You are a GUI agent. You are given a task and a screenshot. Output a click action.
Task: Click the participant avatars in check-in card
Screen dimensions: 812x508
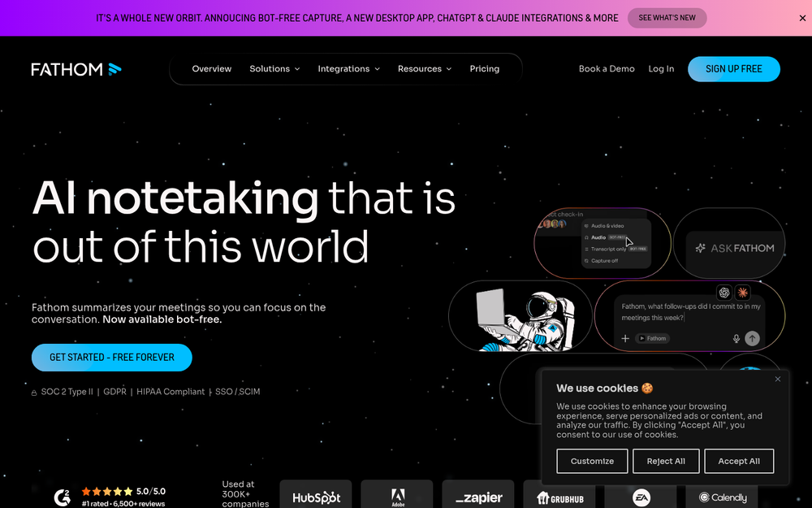point(552,224)
